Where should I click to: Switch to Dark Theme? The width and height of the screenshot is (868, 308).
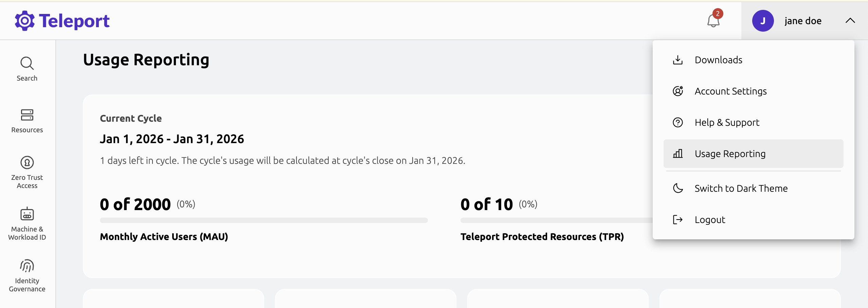coord(741,188)
